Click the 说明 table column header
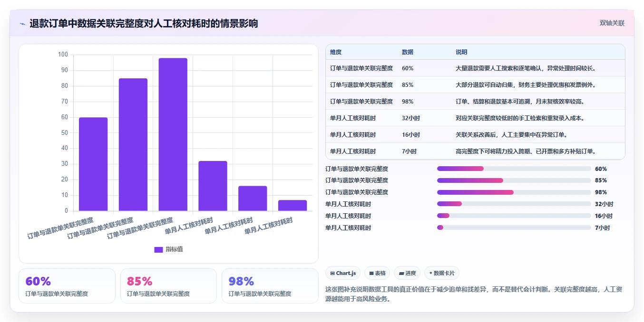Image resolution: width=644 pixels, height=322 pixels. [x=461, y=52]
